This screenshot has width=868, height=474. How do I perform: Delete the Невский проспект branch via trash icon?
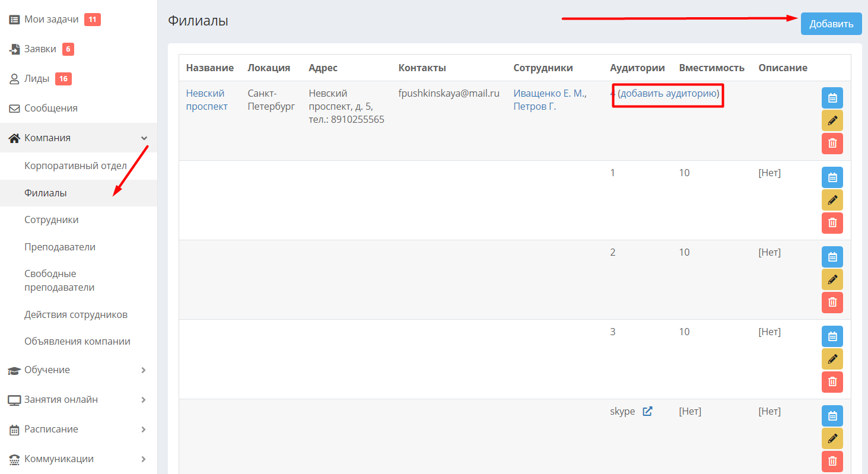[832, 144]
